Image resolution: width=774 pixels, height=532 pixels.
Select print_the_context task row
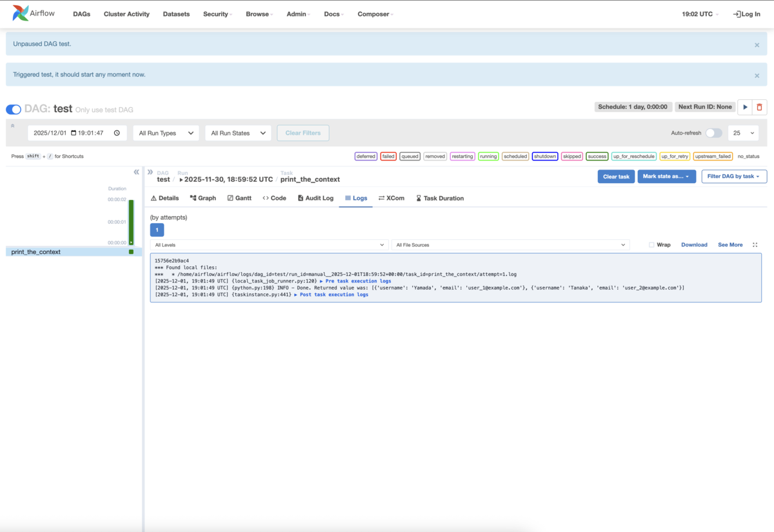pyautogui.click(x=74, y=252)
